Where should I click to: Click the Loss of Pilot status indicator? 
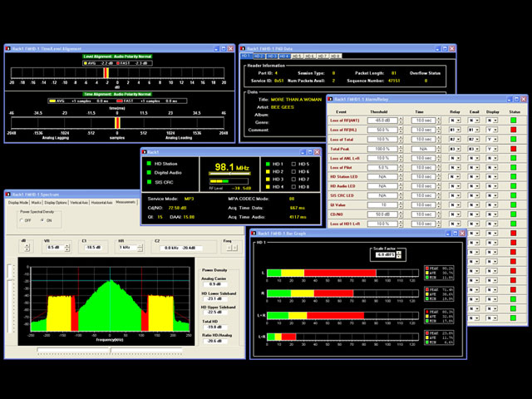click(x=514, y=167)
